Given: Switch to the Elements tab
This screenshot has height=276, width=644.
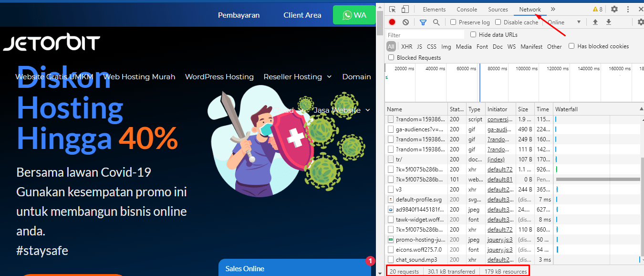Looking at the screenshot, I should point(434,9).
